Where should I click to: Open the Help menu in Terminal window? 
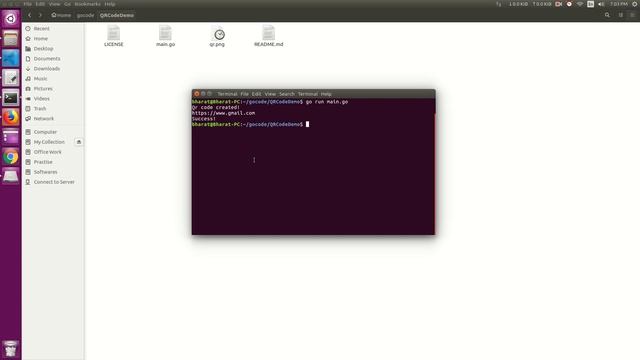(326, 94)
